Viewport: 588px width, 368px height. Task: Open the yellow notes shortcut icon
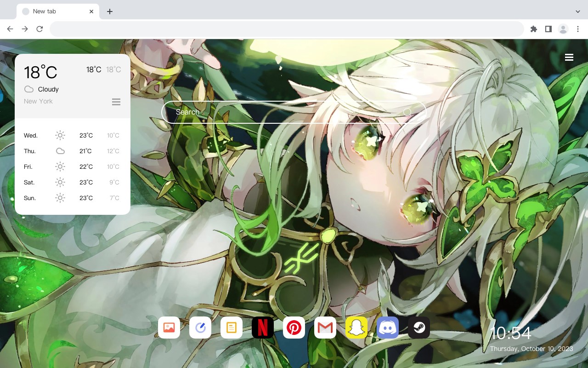click(x=232, y=328)
